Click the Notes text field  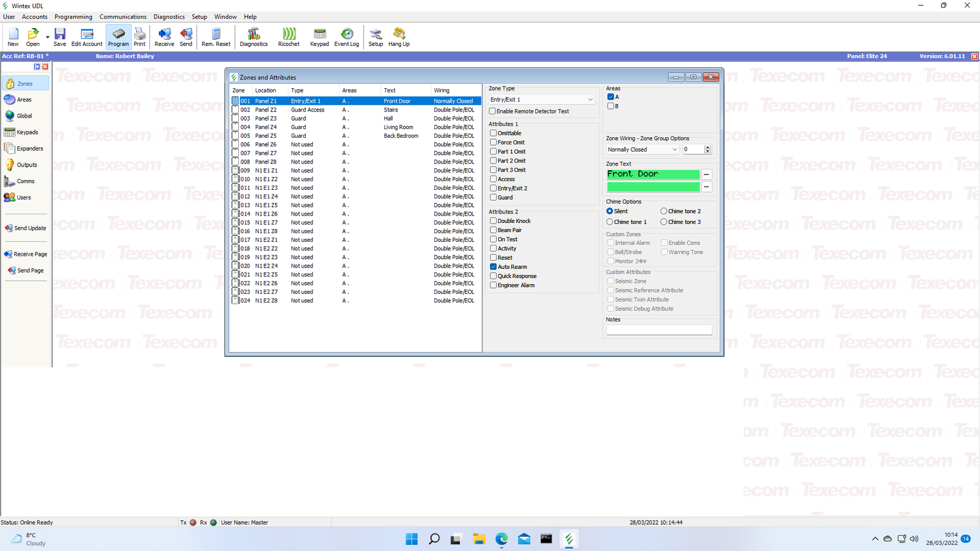click(659, 329)
